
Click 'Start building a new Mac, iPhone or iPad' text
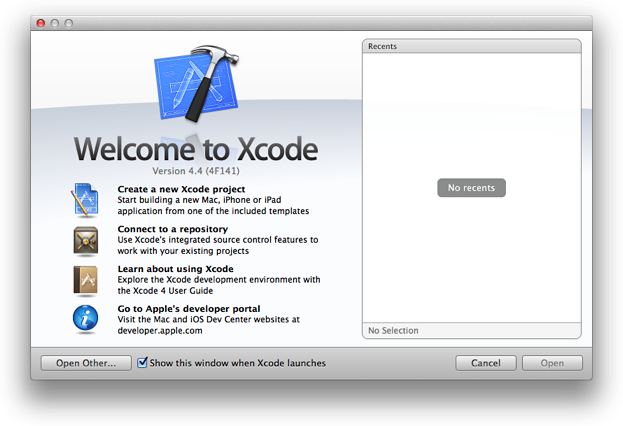(199, 200)
